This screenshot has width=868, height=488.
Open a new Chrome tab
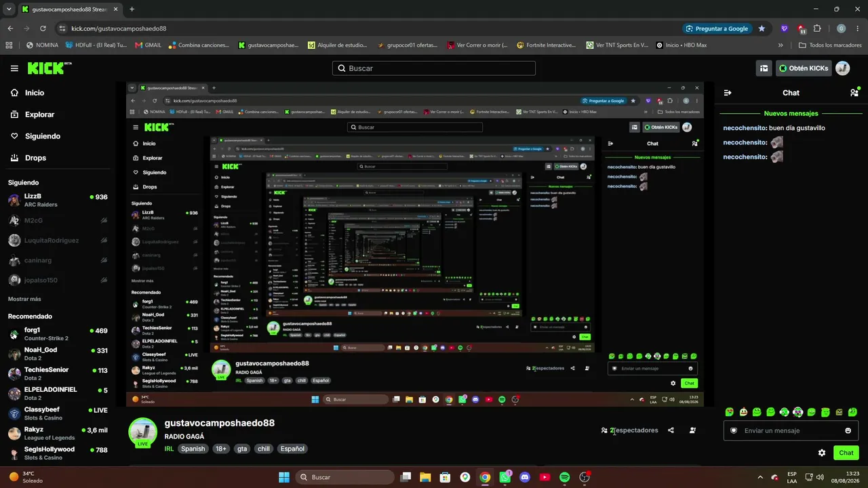coord(132,9)
